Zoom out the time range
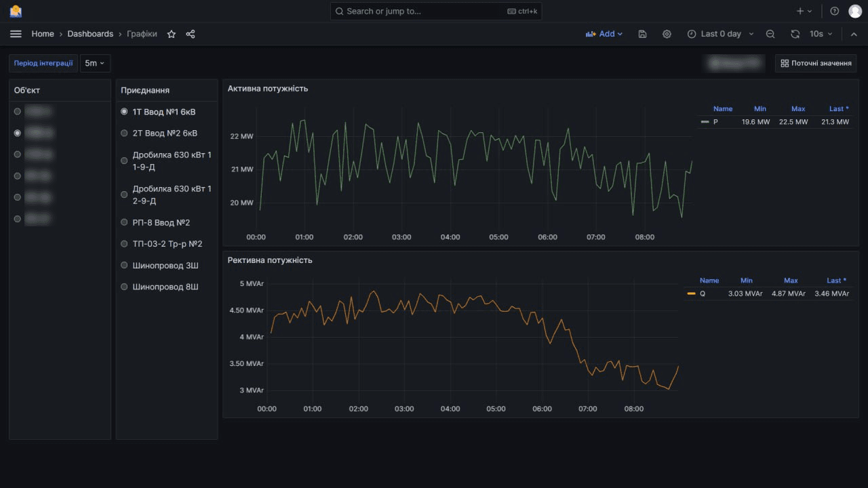The image size is (868, 488). (x=770, y=34)
